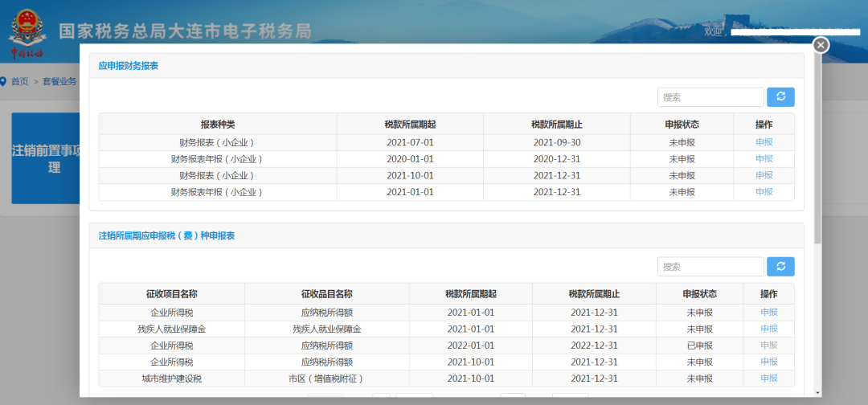Click the scrollbar down arrow in dialog
This screenshot has height=405, width=868.
pos(817,392)
